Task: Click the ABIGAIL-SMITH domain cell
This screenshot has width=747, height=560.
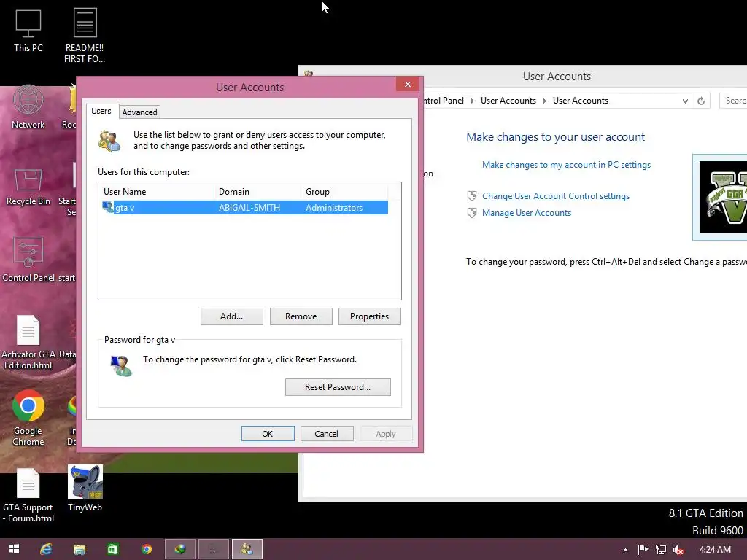Action: point(249,208)
